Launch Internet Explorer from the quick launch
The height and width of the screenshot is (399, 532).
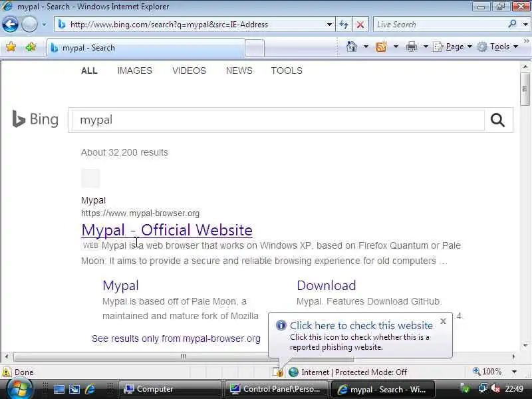click(x=90, y=389)
